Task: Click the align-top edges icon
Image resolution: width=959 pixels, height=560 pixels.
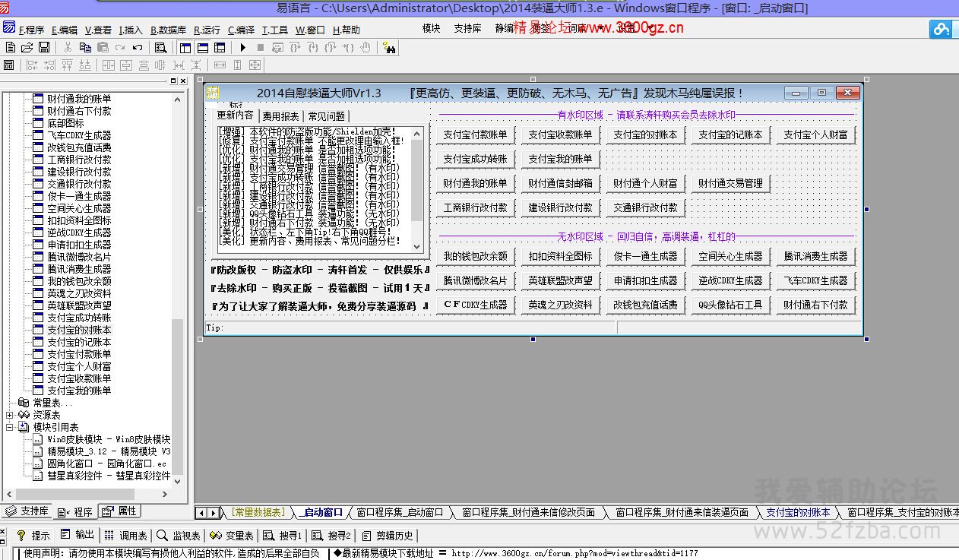Action: pos(68,65)
